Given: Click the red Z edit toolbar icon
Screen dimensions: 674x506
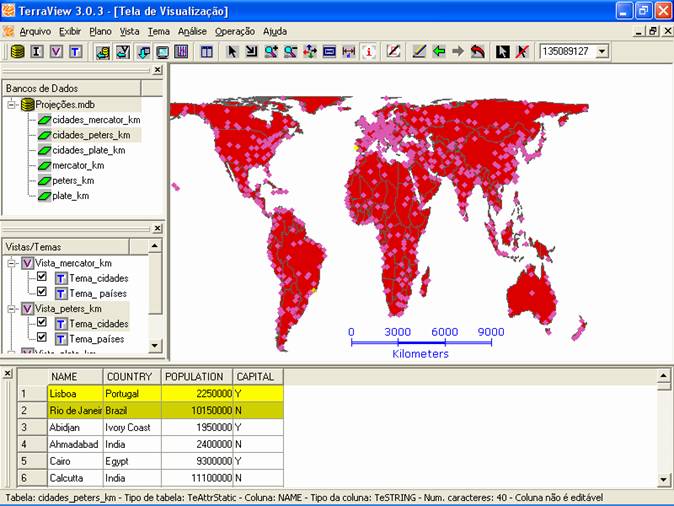Looking at the screenshot, I should tap(393, 52).
